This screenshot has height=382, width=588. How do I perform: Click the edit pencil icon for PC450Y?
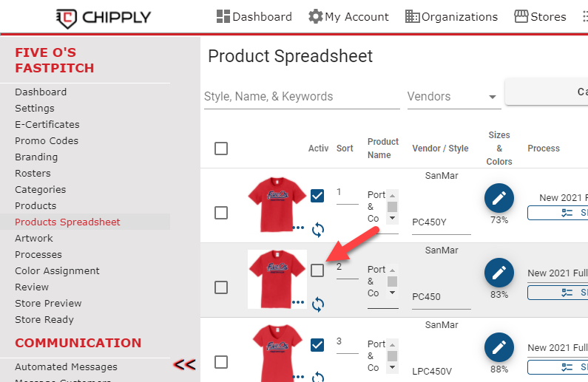[x=499, y=198]
